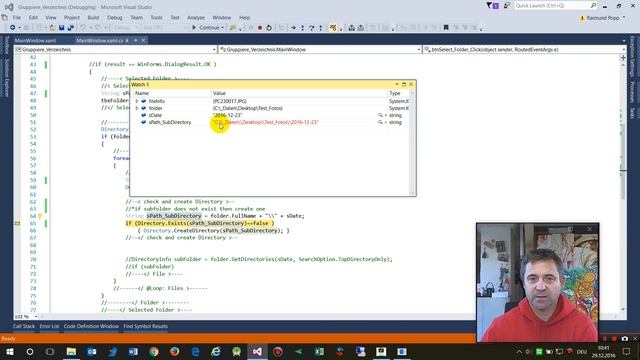Open Chrome from the taskbar
The height and width of the screenshot is (360, 640).
pyautogui.click(x=154, y=351)
